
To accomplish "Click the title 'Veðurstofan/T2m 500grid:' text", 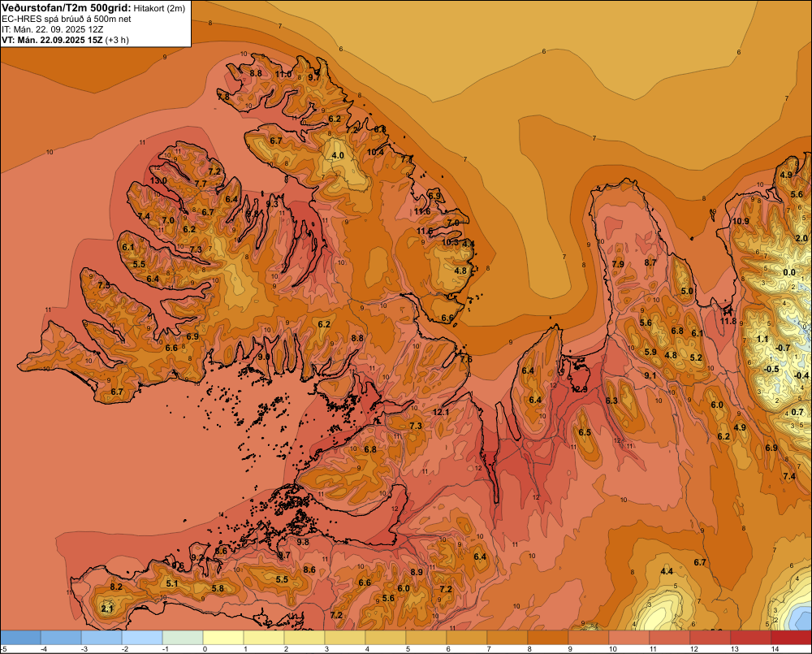I will pos(67,7).
